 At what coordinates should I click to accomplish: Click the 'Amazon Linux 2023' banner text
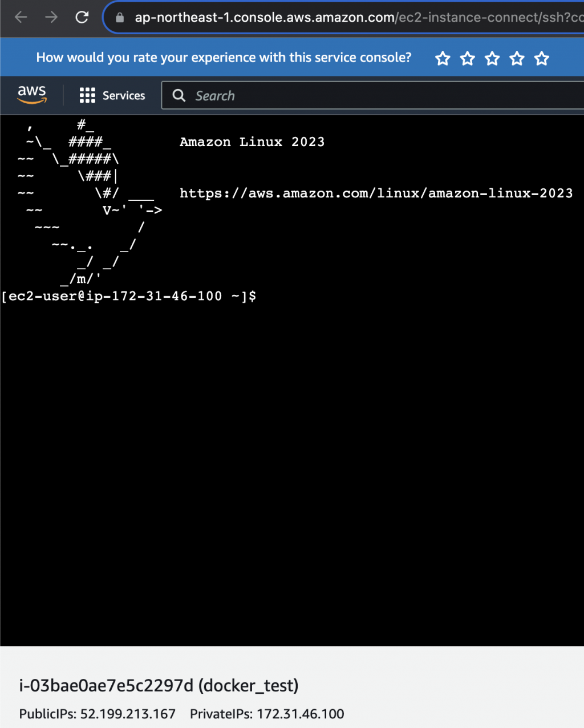pyautogui.click(x=252, y=141)
